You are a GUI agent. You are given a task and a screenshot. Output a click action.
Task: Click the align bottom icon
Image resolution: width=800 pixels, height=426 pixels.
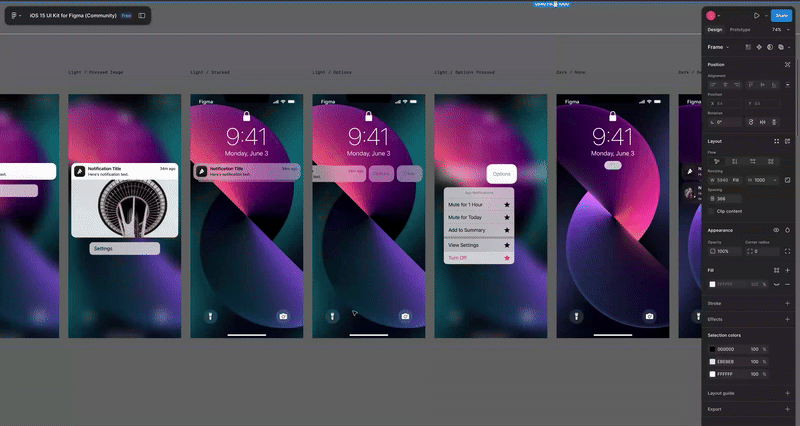(774, 85)
